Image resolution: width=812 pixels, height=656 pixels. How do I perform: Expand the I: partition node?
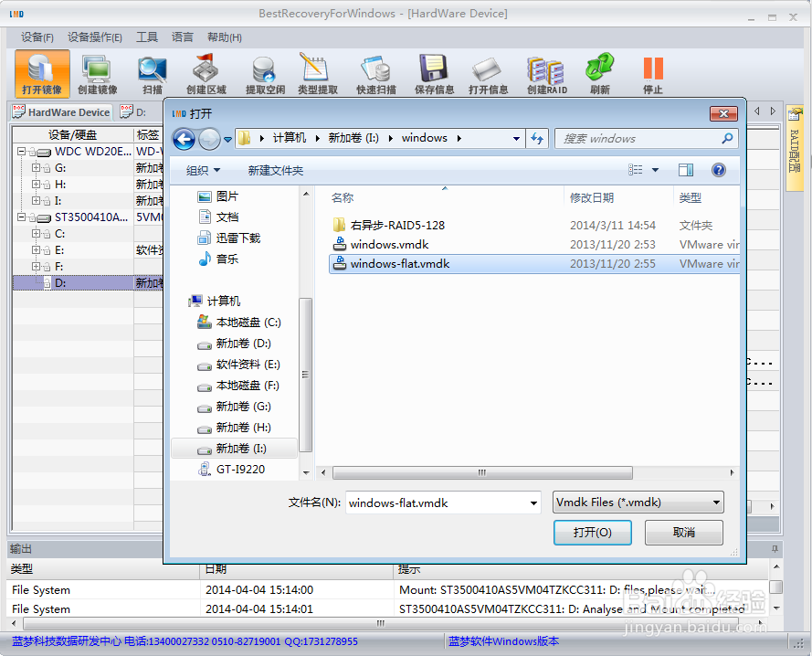36,200
